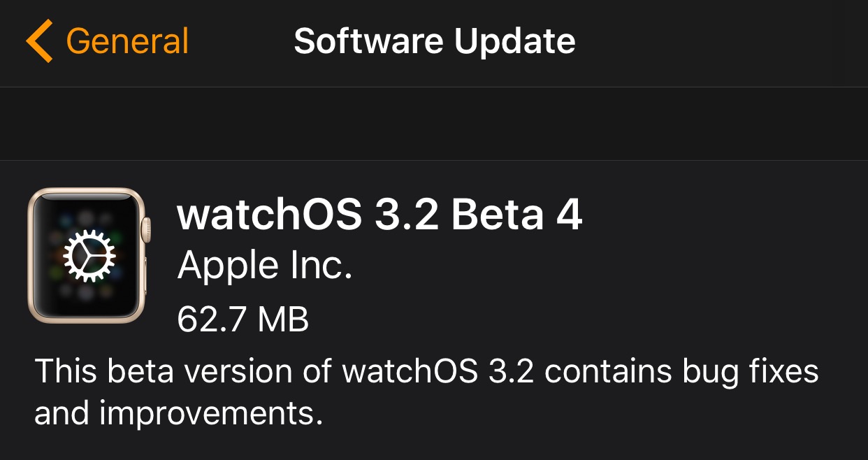868x460 pixels.
Task: Click the white gear icon on watch face
Action: click(x=87, y=256)
